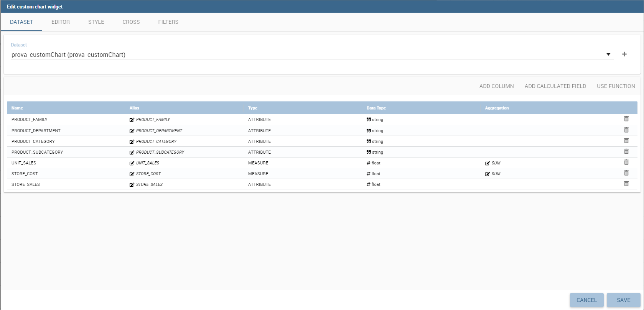Select the prova_customChart dataset field
Viewport: 644px width, 310px height.
(x=312, y=55)
